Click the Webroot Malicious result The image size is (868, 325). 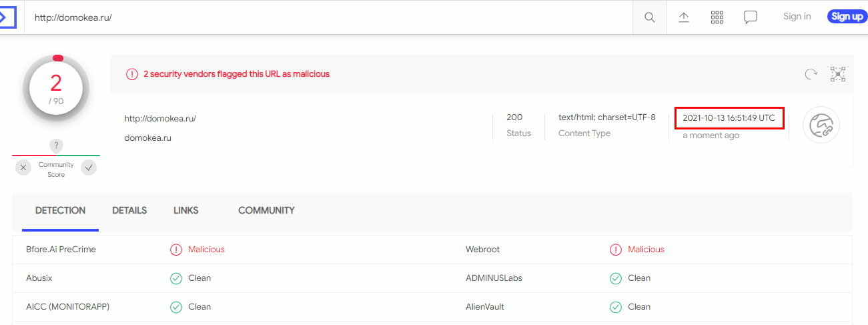pos(637,250)
